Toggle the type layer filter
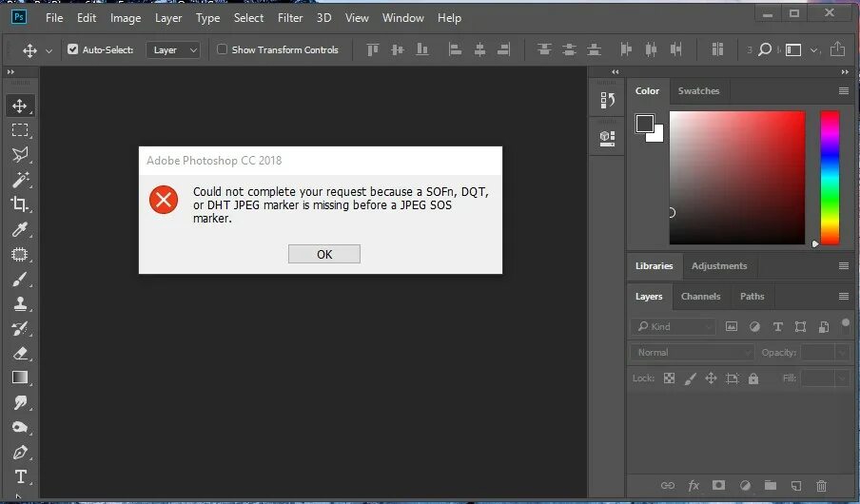The width and height of the screenshot is (860, 504). coord(778,327)
